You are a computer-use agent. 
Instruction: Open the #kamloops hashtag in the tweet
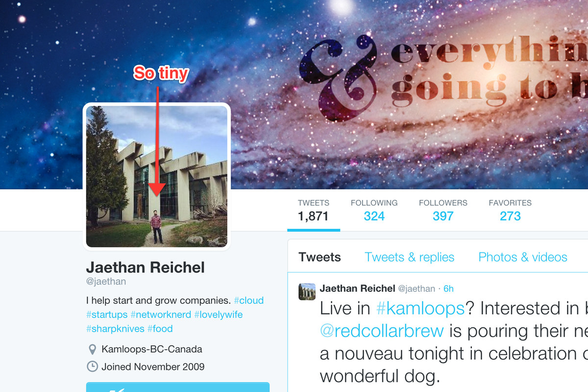[420, 308]
